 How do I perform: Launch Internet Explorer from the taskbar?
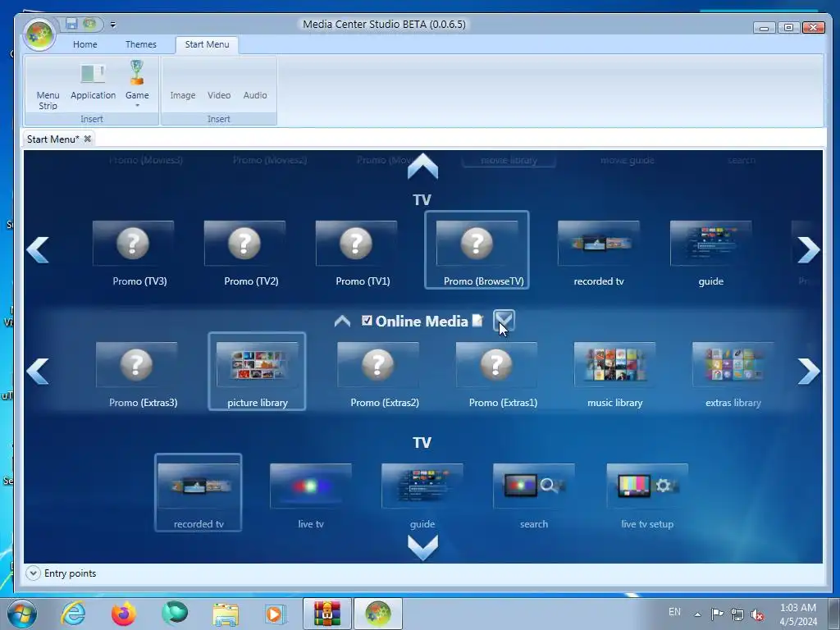pos(73,614)
